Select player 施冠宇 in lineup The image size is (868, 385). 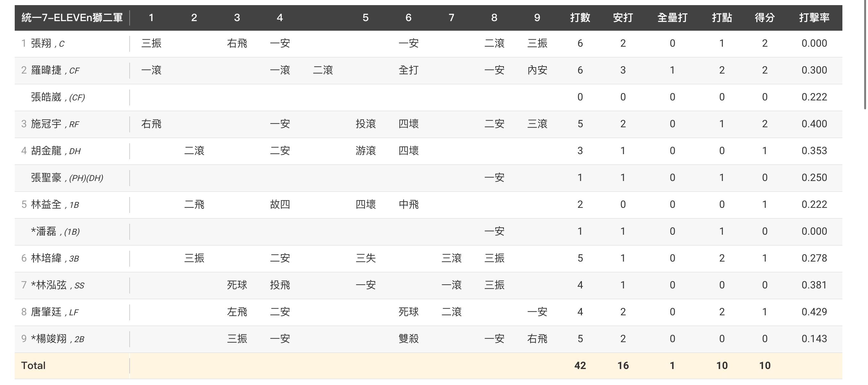46,124
